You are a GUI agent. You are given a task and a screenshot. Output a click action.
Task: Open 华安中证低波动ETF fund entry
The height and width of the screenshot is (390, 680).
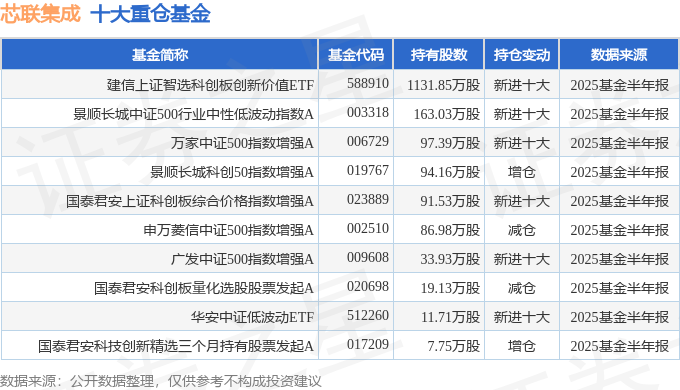[252, 317]
